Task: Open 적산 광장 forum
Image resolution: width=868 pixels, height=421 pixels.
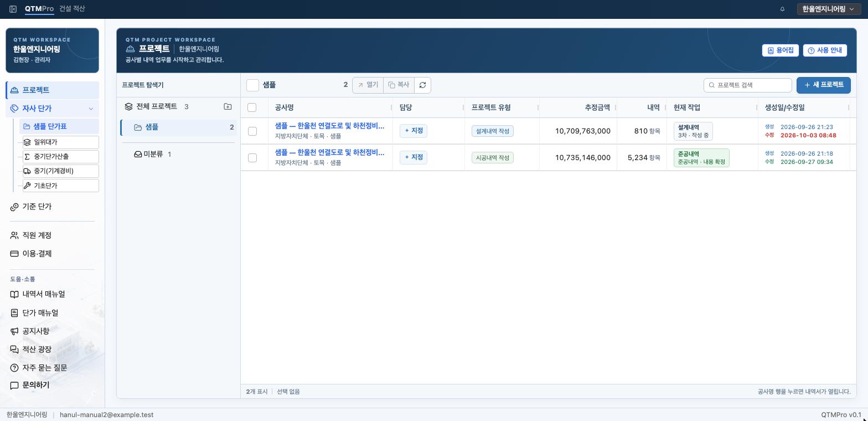Action: point(52,350)
